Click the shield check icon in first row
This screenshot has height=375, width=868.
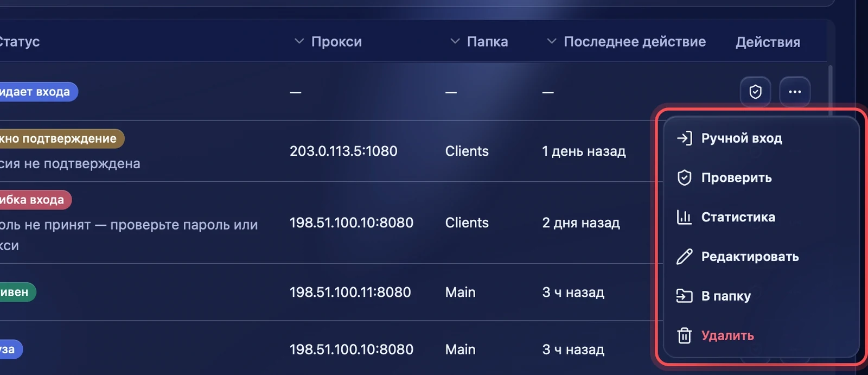[x=755, y=92]
